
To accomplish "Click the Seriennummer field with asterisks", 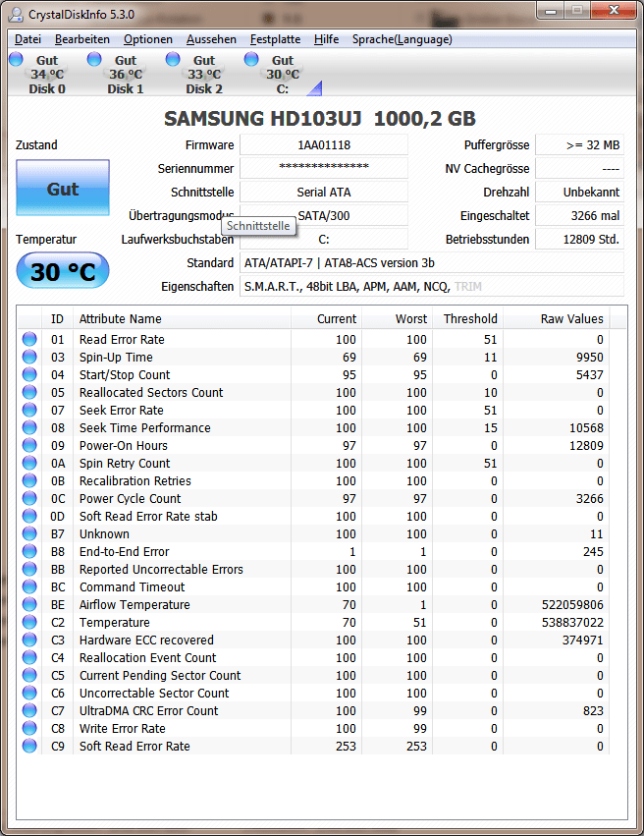I will [x=324, y=169].
